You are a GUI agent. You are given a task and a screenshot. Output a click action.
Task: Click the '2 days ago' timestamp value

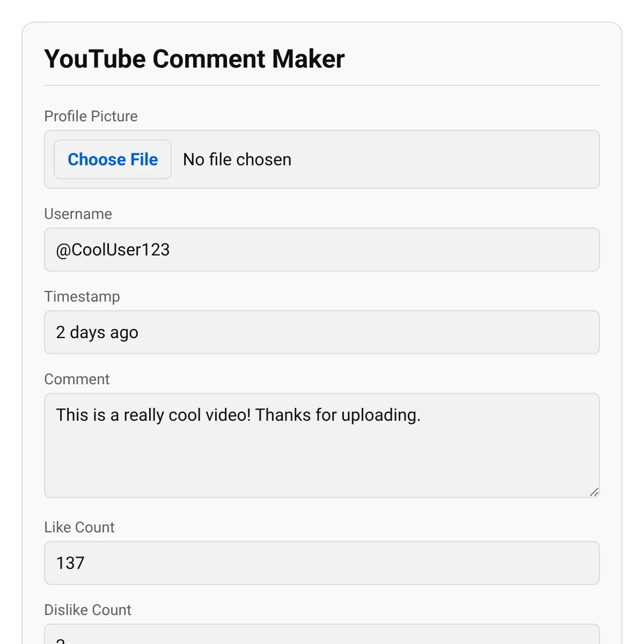click(x=97, y=332)
